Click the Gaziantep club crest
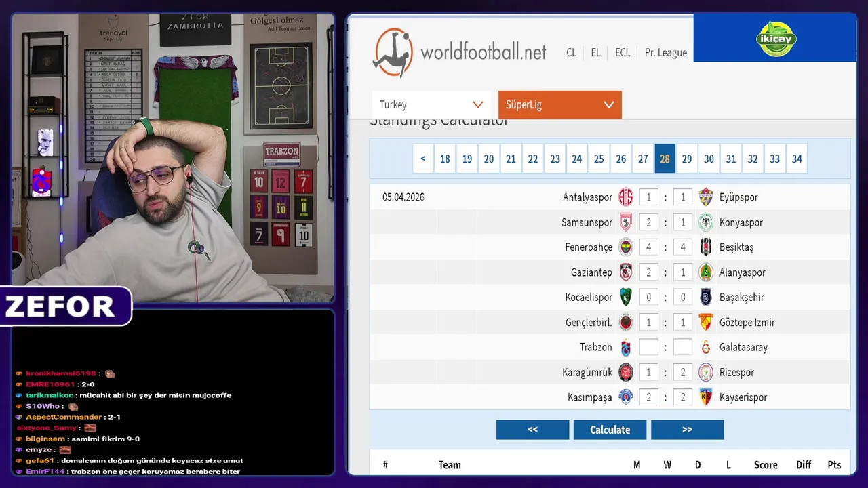 tap(625, 272)
